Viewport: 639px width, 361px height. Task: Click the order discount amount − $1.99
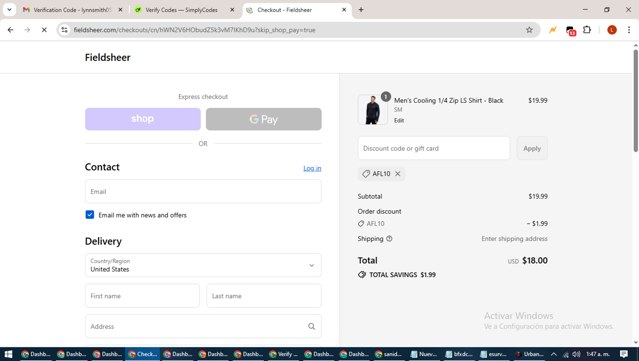537,224
